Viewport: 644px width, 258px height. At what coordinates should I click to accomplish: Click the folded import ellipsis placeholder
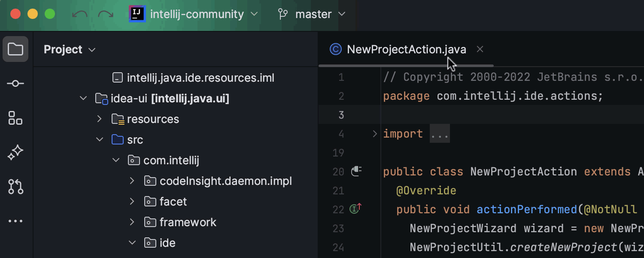440,134
